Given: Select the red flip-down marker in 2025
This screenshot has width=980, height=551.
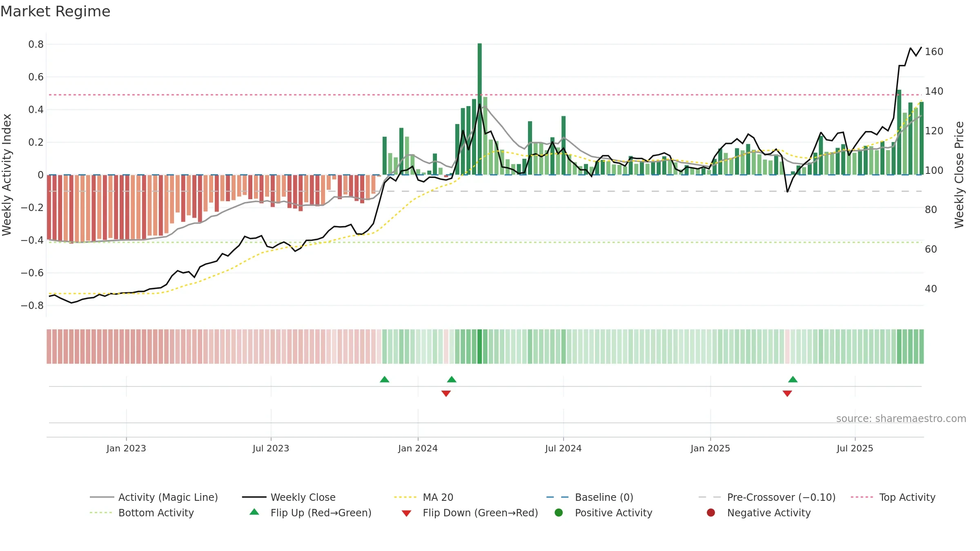Looking at the screenshot, I should point(787,393).
